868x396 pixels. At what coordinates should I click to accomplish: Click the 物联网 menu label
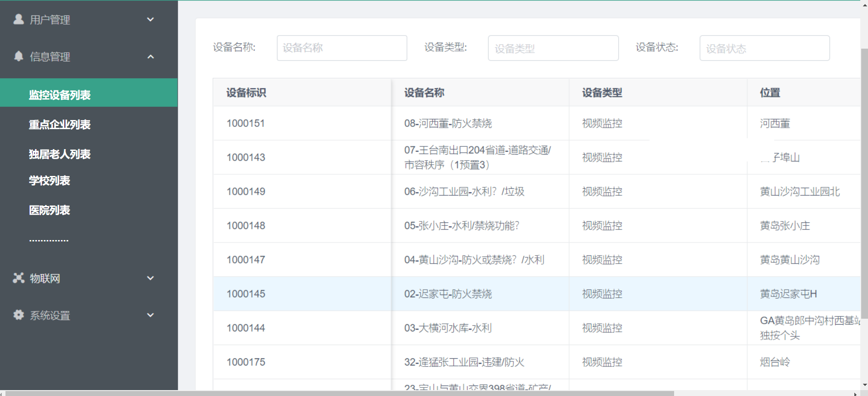(x=45, y=278)
